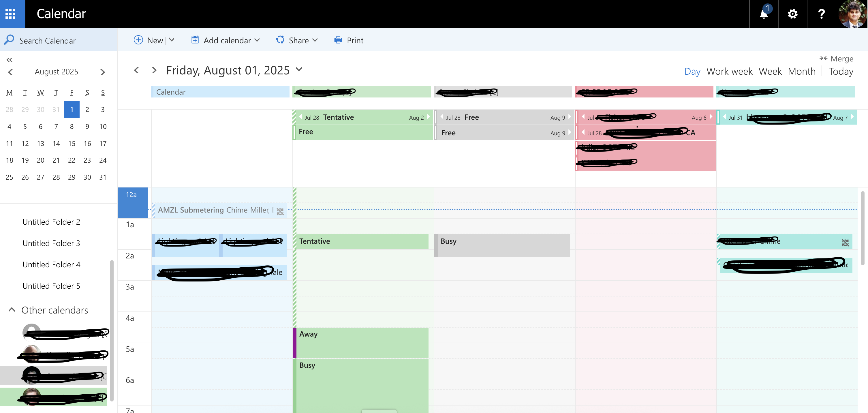Click the right arrow beside Aug 6 pink event
The width and height of the screenshot is (868, 413).
tap(711, 117)
